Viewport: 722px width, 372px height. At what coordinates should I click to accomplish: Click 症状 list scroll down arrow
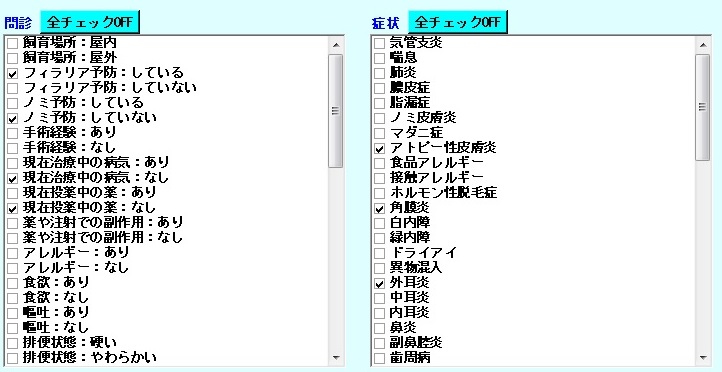(703, 357)
